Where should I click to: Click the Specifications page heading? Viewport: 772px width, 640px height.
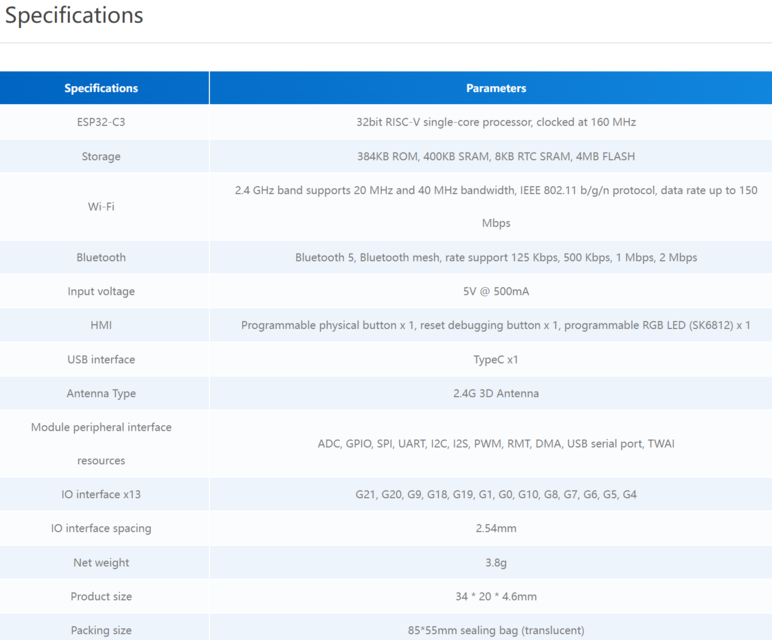pos(74,16)
